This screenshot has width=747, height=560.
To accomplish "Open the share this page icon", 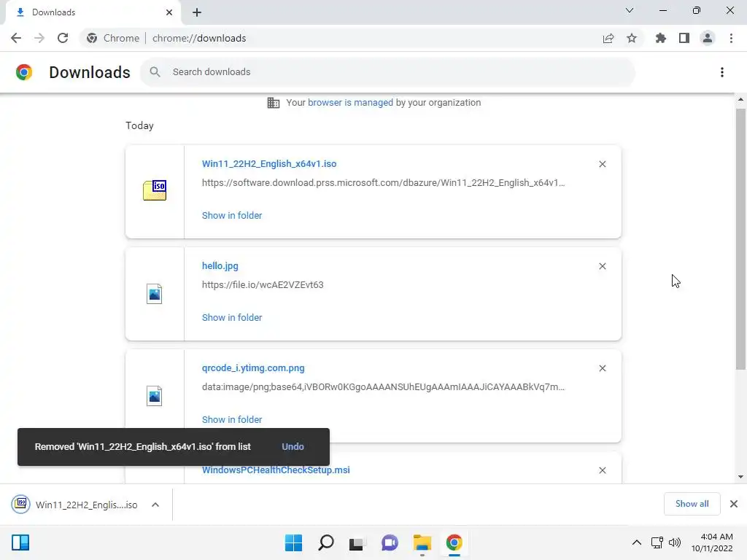I will (x=608, y=38).
